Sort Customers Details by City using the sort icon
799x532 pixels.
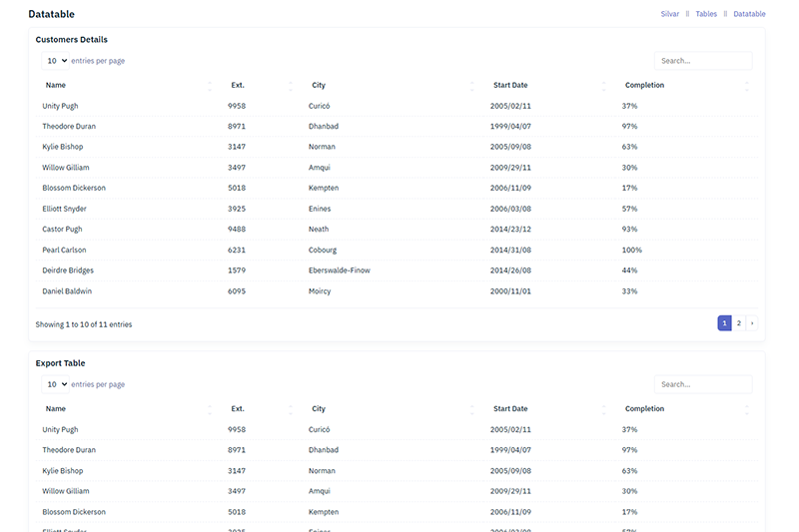472,86
